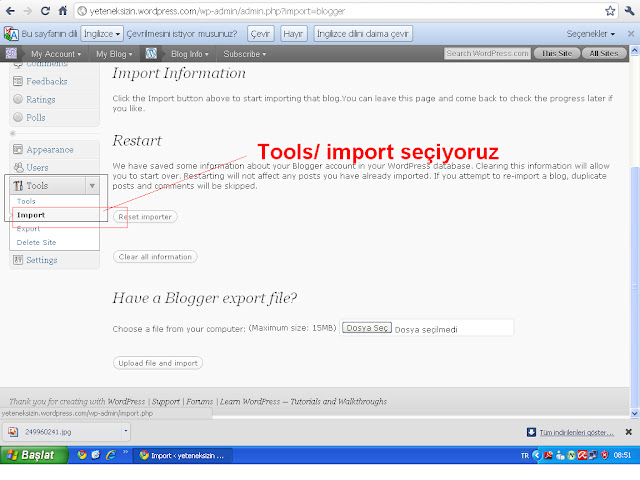Image resolution: width=640 pixels, height=480 pixels.
Task: Open the Blog Info dropdown menu
Action: point(190,54)
